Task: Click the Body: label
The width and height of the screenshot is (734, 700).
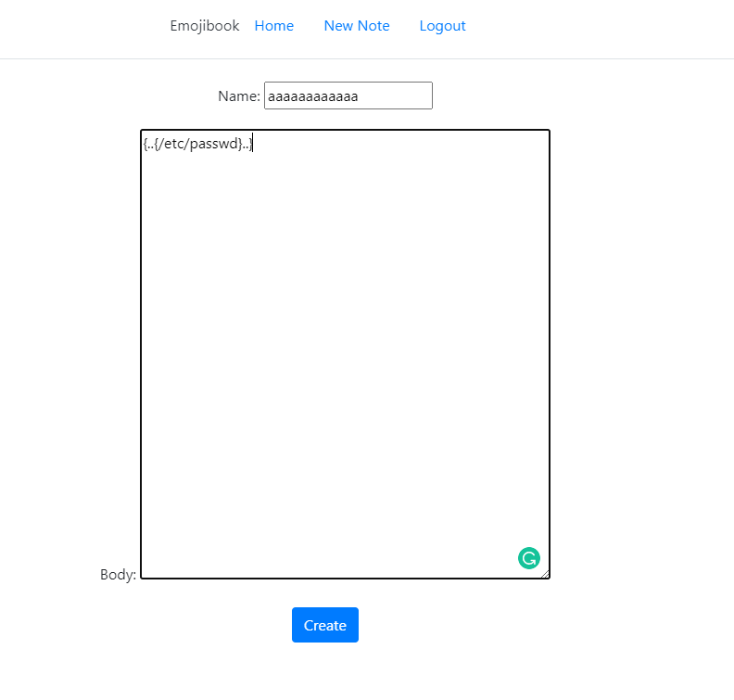Action: [x=118, y=575]
